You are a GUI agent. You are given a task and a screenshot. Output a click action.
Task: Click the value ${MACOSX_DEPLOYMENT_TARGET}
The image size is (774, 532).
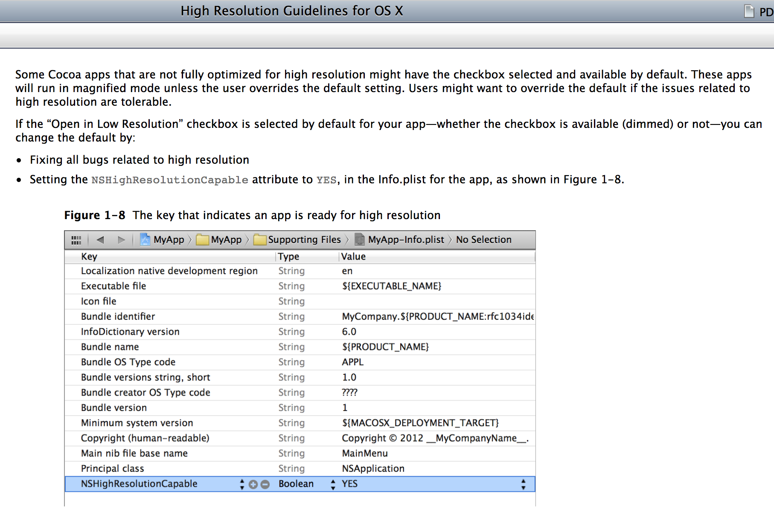point(420,423)
